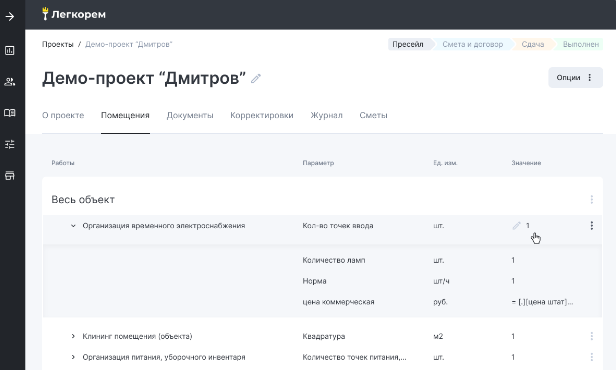Select the Помещения tab
The width and height of the screenshot is (616, 370).
(x=125, y=115)
